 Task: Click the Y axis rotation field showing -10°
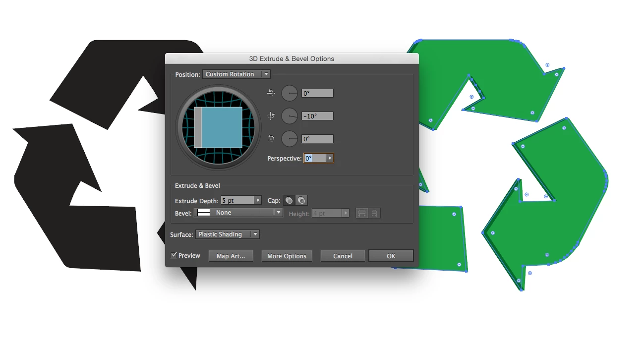coord(317,116)
